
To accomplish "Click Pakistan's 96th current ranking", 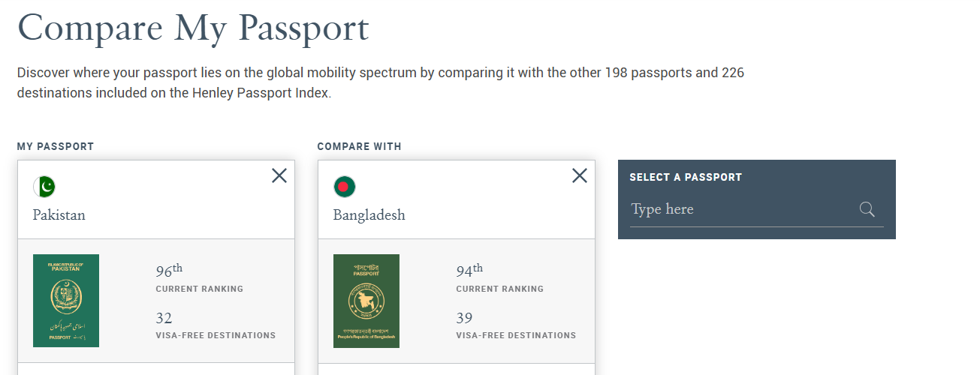I will [169, 271].
